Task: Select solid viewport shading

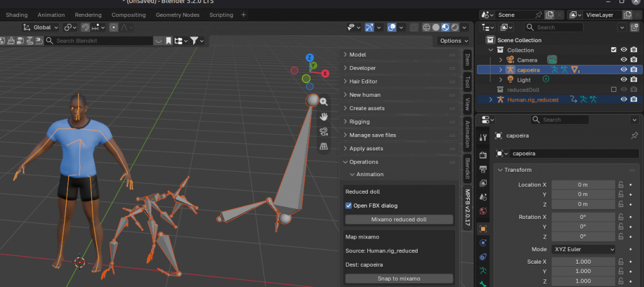Action: pyautogui.click(x=436, y=28)
